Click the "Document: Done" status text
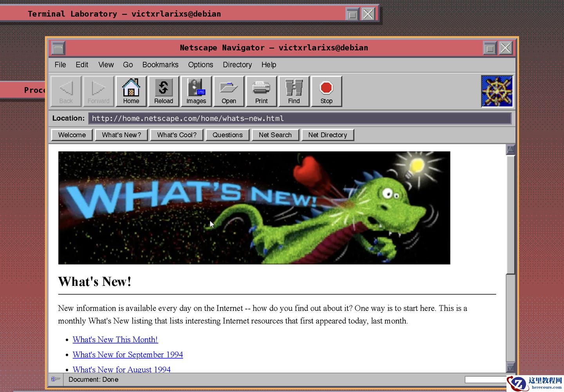564x392 pixels. pos(93,379)
